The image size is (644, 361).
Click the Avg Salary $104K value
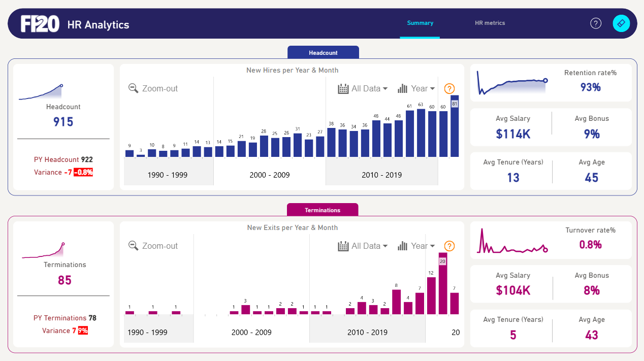point(513,290)
